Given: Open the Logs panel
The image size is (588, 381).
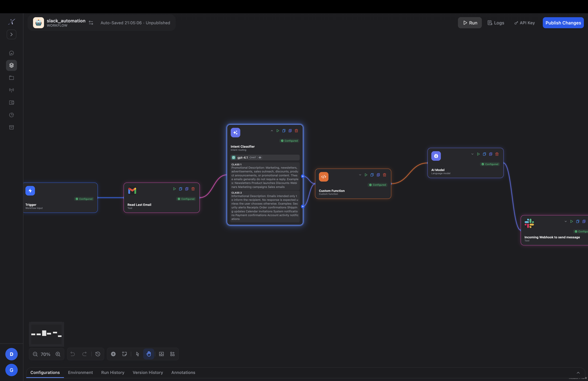Looking at the screenshot, I should tap(496, 23).
